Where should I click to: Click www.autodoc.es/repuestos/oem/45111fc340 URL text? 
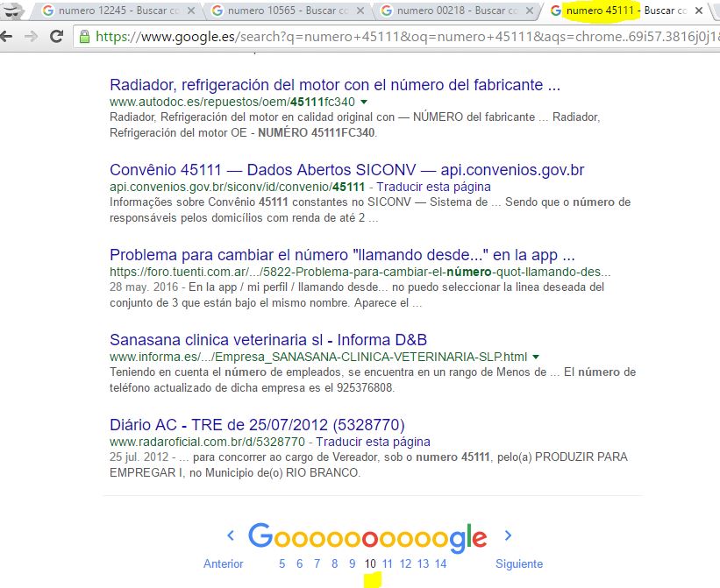click(232, 102)
